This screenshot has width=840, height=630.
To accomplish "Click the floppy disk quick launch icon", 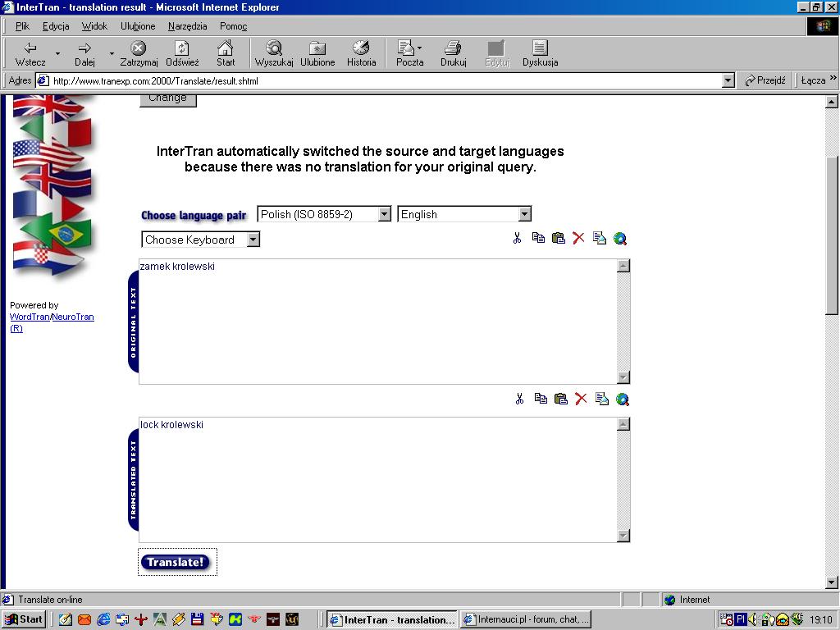I will (197, 619).
